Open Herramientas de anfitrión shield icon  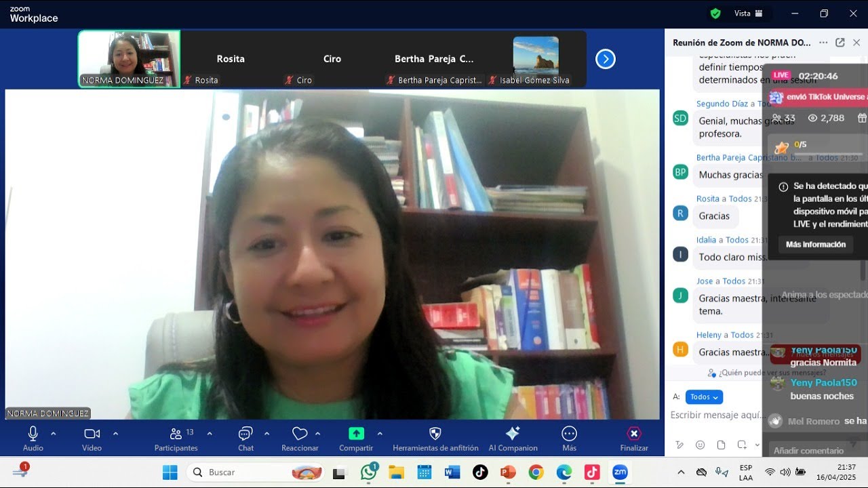(435, 434)
